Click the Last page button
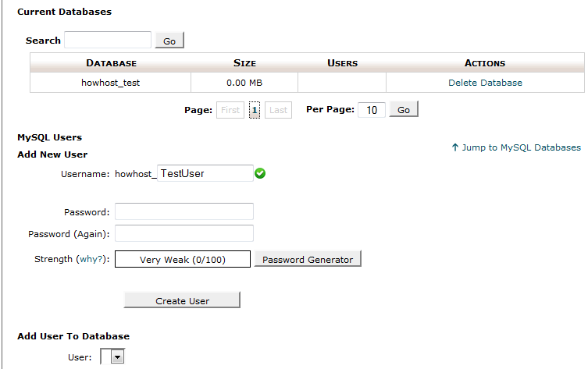The image size is (588, 369). click(x=278, y=110)
